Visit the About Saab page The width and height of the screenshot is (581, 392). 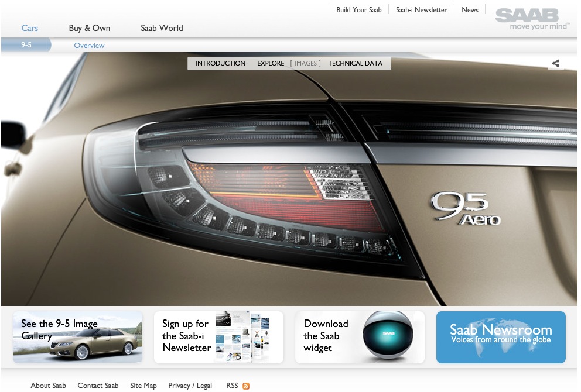(x=48, y=386)
